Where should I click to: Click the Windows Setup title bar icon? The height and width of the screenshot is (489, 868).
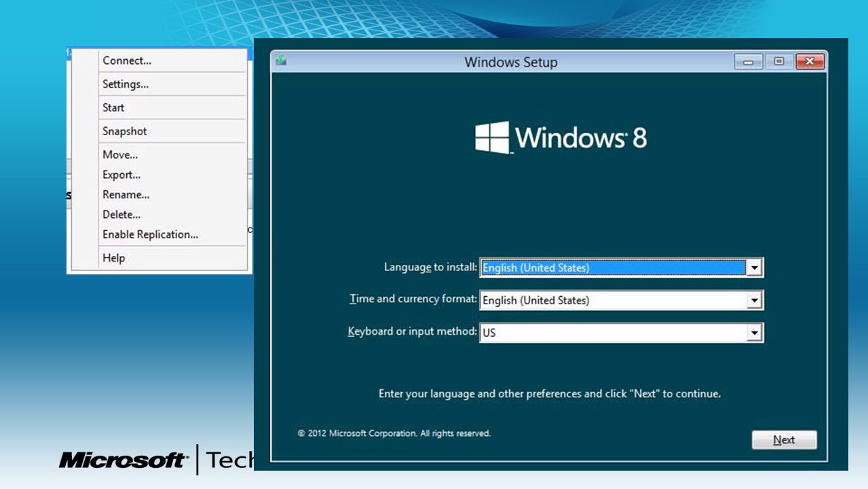[x=281, y=60]
